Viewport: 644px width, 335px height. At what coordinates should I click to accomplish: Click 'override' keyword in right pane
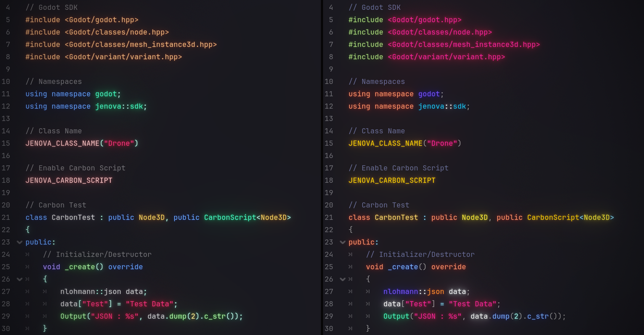click(449, 267)
